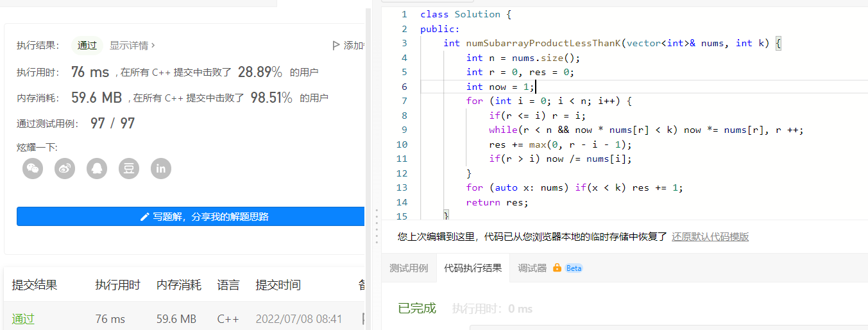868x330 pixels.
Task: Share result via WeChat icon
Action: (x=33, y=169)
